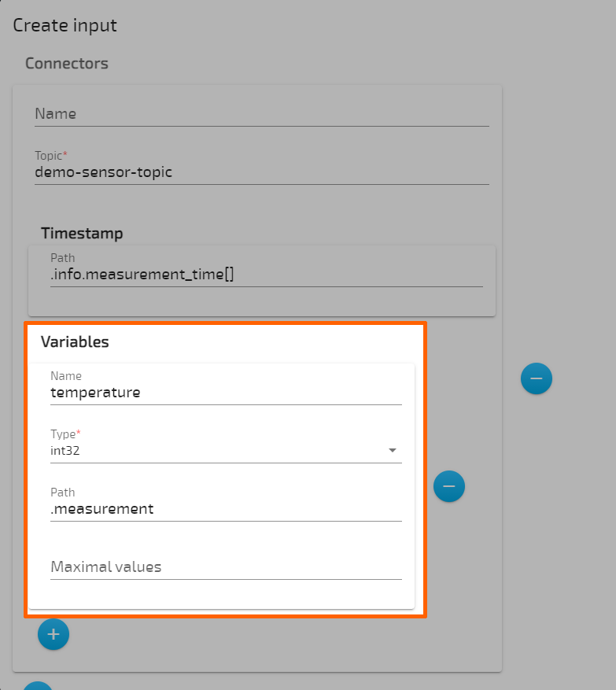Click the Create input title
The height and width of the screenshot is (690, 616).
point(65,24)
